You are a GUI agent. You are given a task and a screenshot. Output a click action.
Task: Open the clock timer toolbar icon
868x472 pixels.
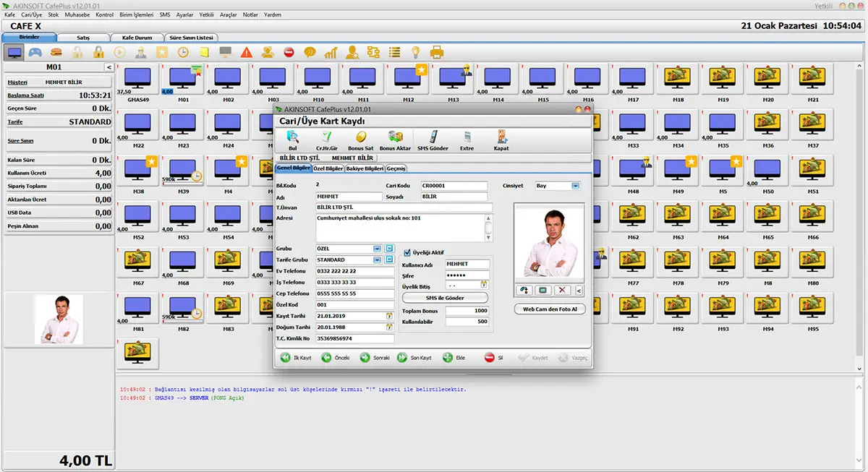click(x=184, y=52)
